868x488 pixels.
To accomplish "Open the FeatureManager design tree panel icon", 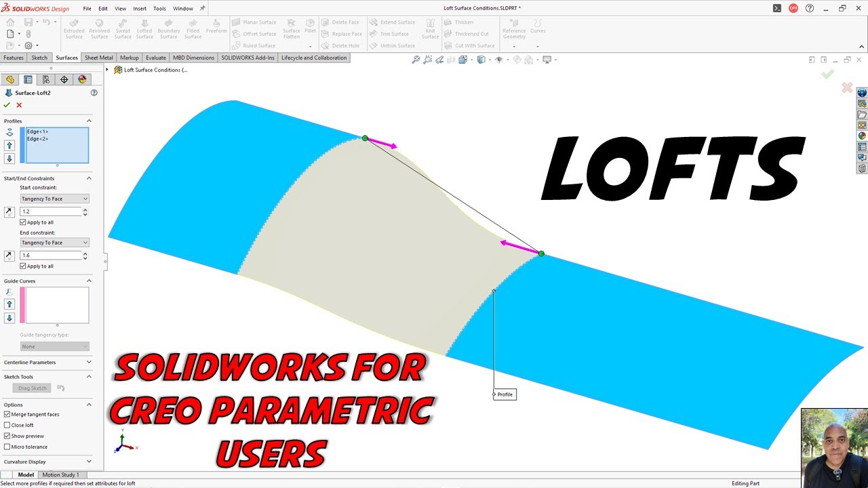I will [9, 79].
